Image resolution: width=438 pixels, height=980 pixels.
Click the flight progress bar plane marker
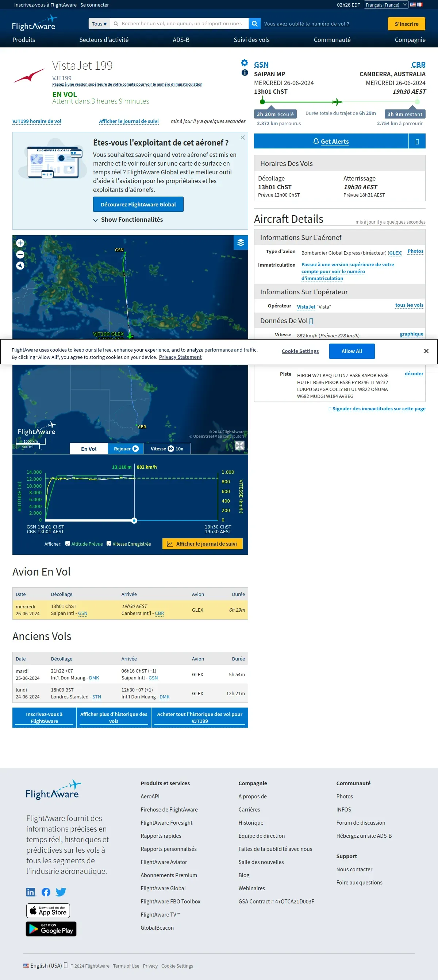tap(337, 102)
